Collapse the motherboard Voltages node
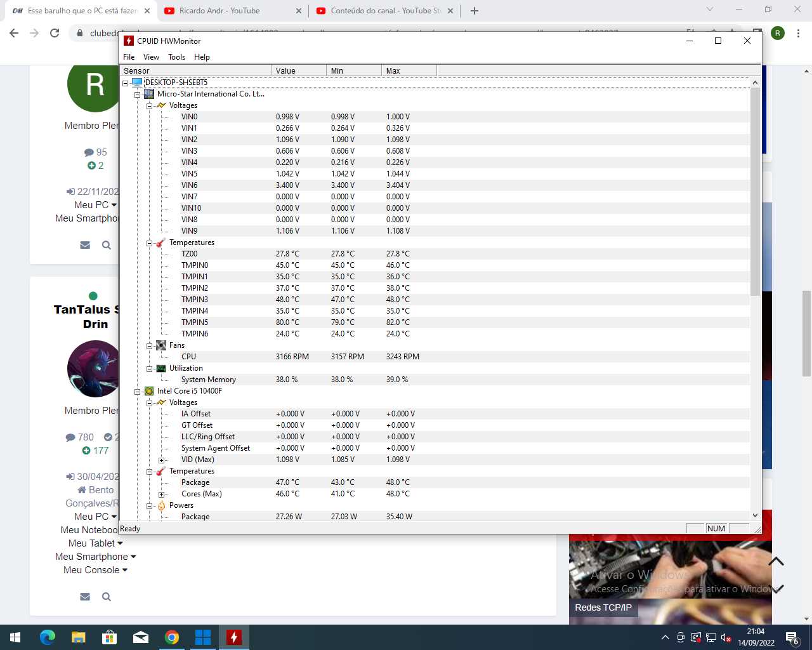Screen dimensions: 812x650 [x=149, y=106]
